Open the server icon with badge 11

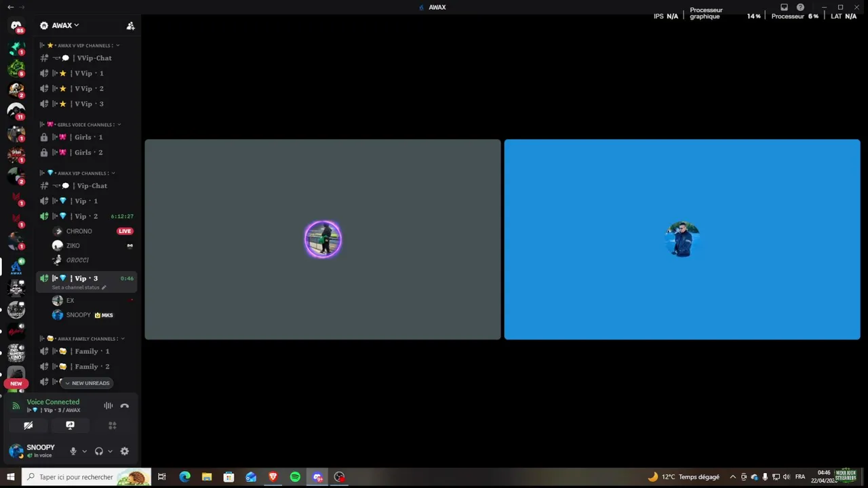(x=16, y=111)
